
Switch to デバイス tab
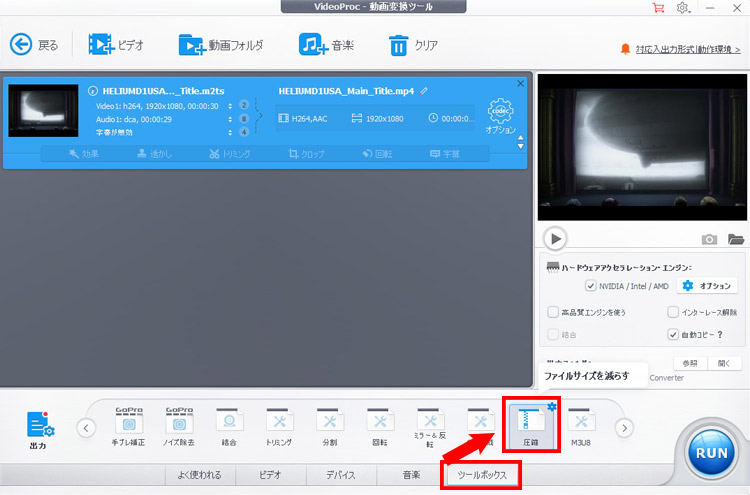coord(341,475)
